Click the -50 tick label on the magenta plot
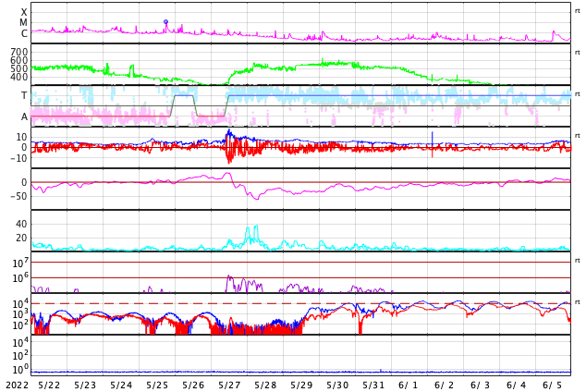Screen dimensions: 586x392 18,195
